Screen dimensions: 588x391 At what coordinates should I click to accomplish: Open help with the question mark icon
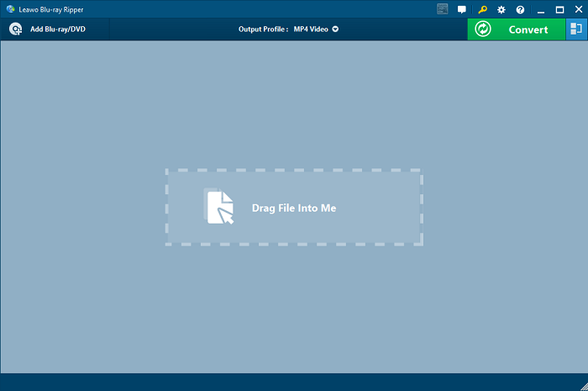[520, 10]
